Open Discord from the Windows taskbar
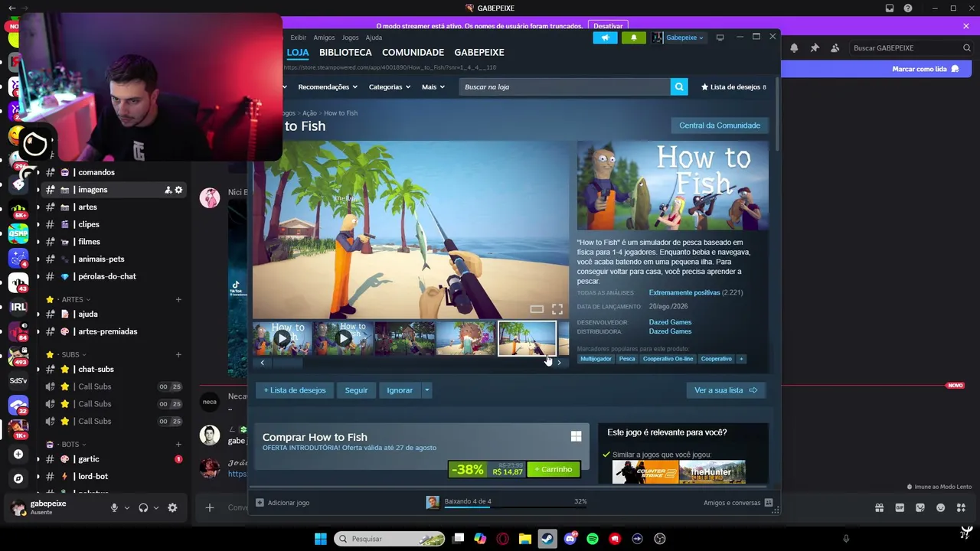This screenshot has height=551, width=980. click(x=570, y=539)
